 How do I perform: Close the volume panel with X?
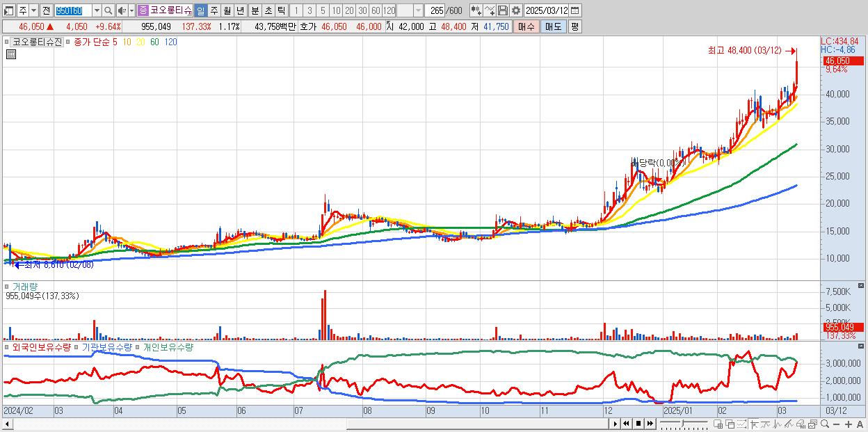click(x=862, y=286)
